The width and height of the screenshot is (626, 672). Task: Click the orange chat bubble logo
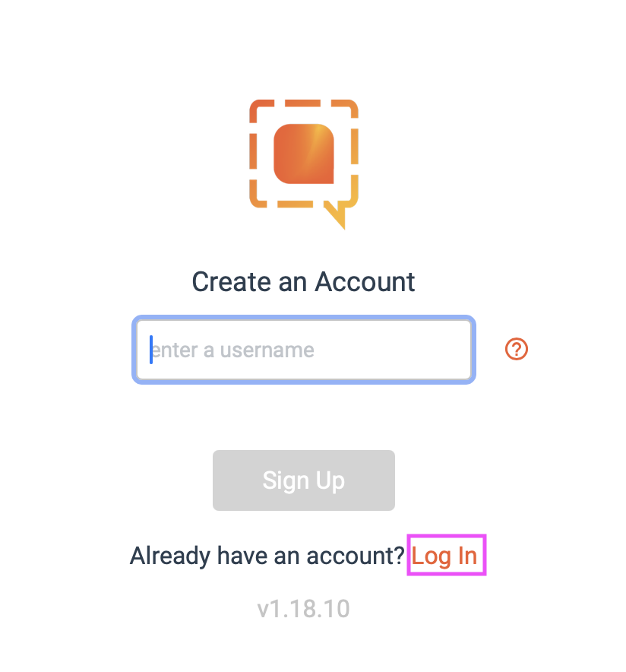(x=304, y=161)
